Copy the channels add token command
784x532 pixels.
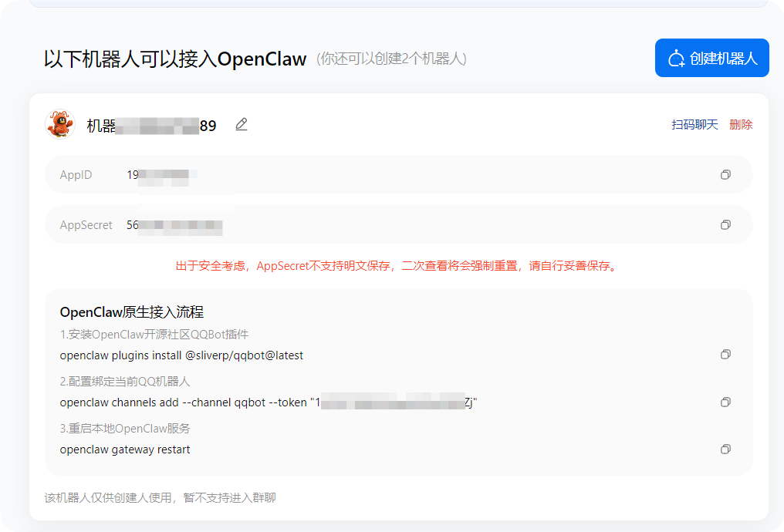(725, 402)
